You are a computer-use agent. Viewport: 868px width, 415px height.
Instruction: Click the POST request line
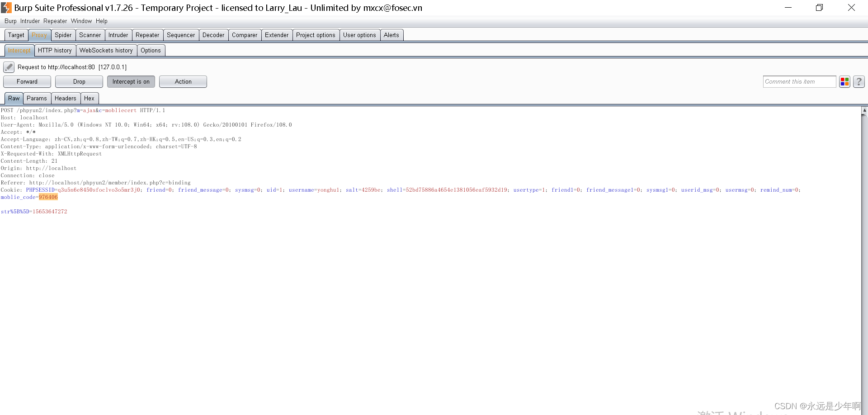(x=83, y=110)
